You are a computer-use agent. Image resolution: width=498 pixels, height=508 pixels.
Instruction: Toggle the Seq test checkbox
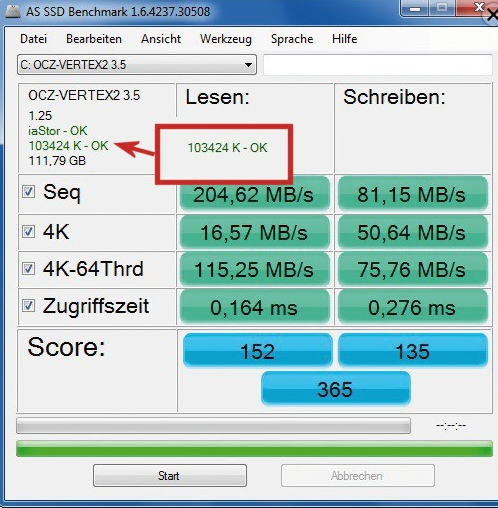point(28,192)
